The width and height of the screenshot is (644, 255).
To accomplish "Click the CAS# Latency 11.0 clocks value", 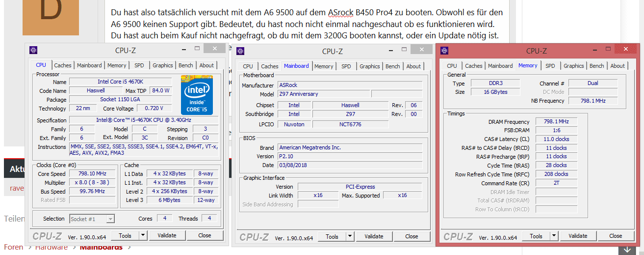I will (556, 139).
